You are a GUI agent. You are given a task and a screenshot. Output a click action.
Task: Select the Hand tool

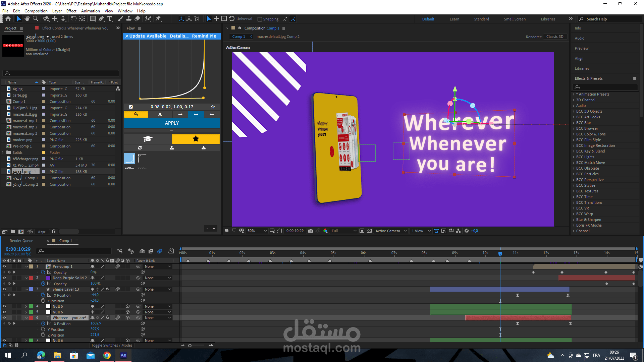(x=27, y=19)
